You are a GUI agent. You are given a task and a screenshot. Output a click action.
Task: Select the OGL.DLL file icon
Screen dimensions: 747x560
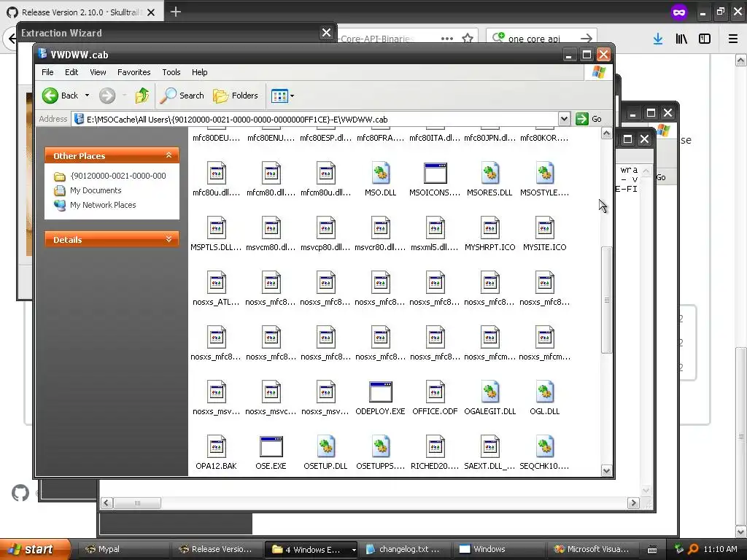click(x=544, y=392)
